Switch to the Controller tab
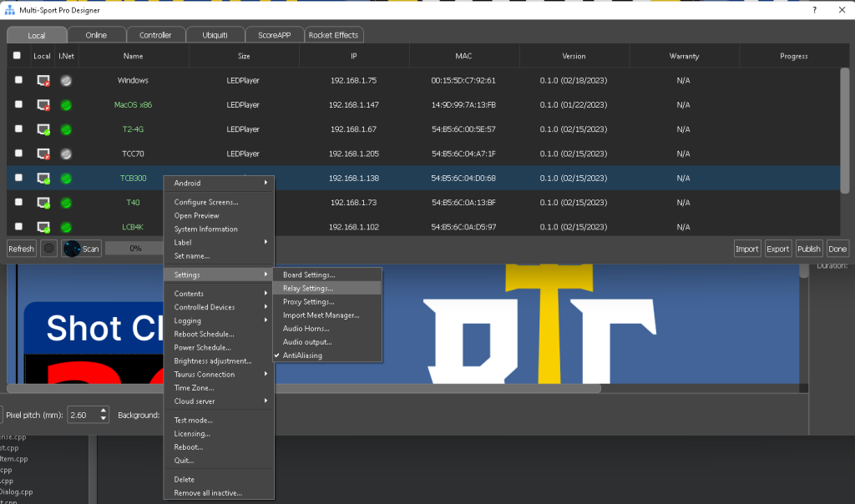The image size is (855, 504). tap(155, 35)
